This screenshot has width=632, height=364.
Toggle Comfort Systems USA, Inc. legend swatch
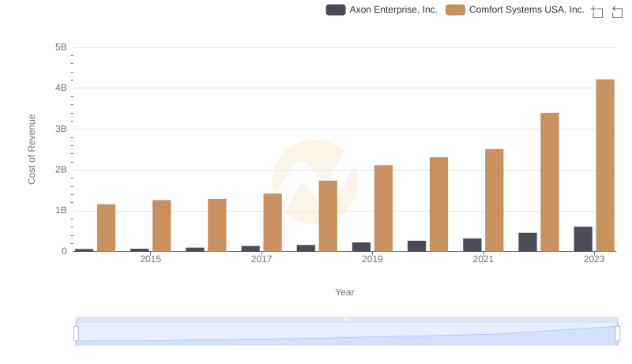(455, 9)
